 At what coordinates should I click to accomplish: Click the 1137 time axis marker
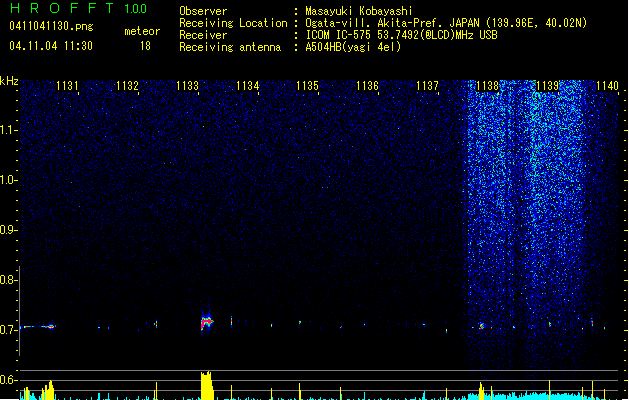coord(428,86)
